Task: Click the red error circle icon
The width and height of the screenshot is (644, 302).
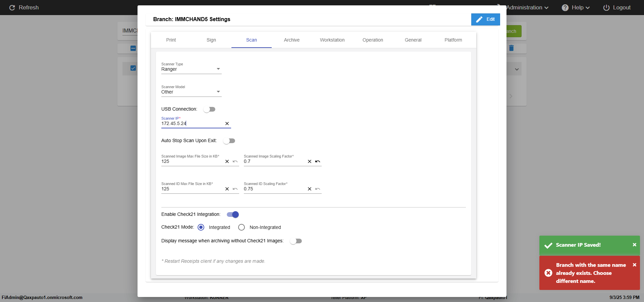Action: point(548,273)
